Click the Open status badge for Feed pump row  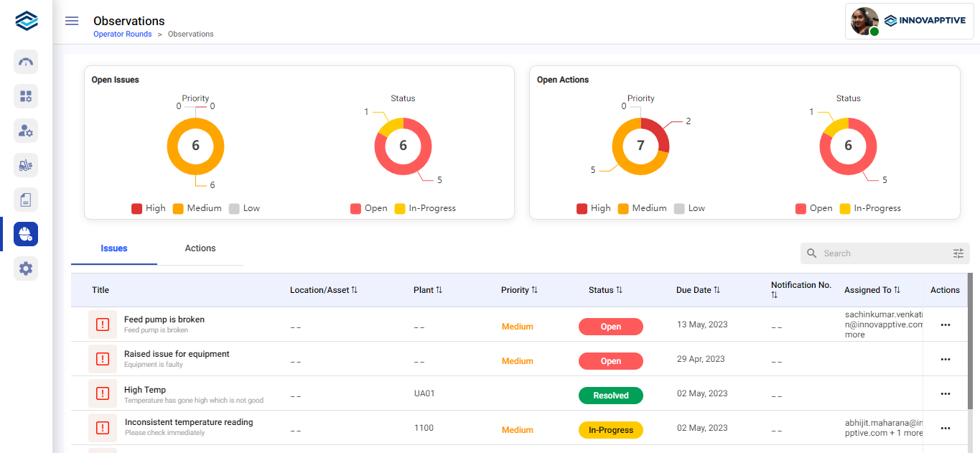pyautogui.click(x=611, y=327)
